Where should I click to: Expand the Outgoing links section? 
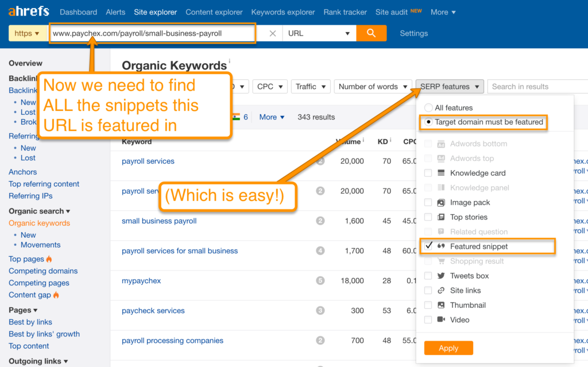38,361
